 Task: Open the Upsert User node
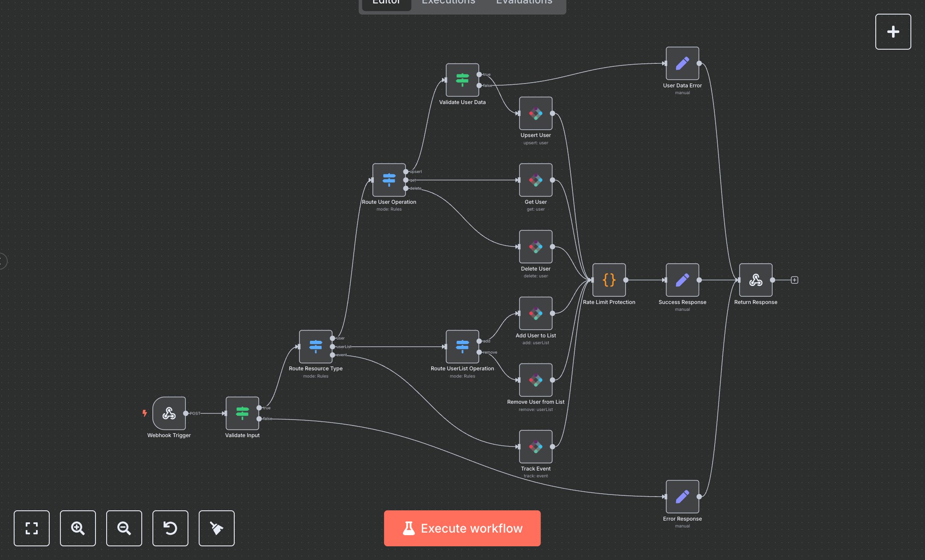[535, 114]
